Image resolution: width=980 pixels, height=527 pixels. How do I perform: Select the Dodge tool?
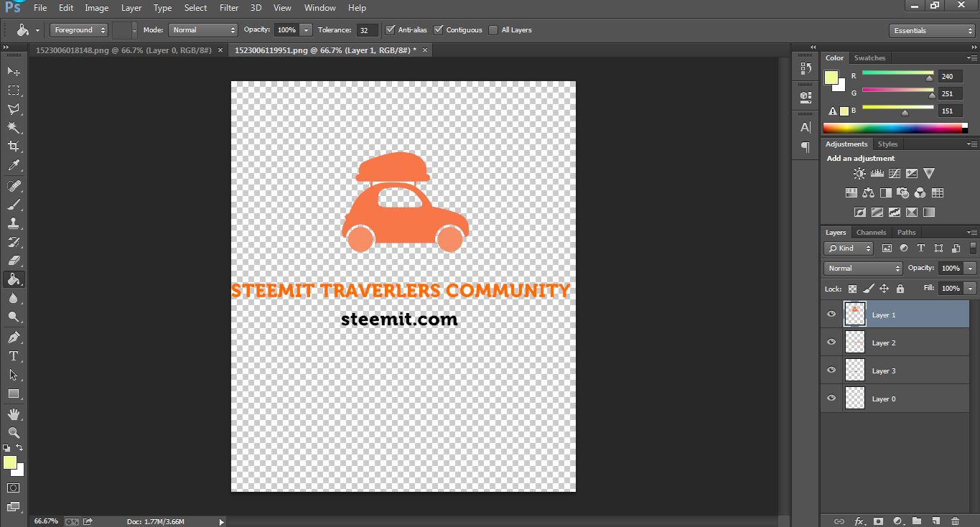point(14,317)
